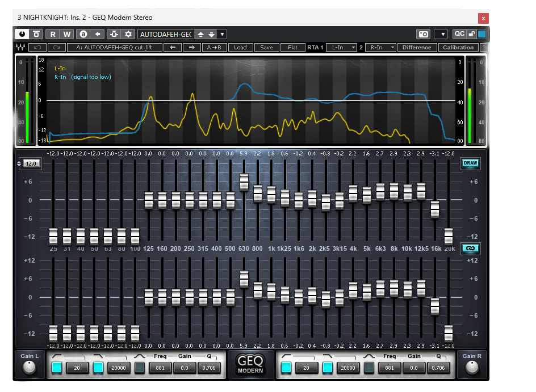Click the right channel 630 Hz fader handle

[244, 279]
